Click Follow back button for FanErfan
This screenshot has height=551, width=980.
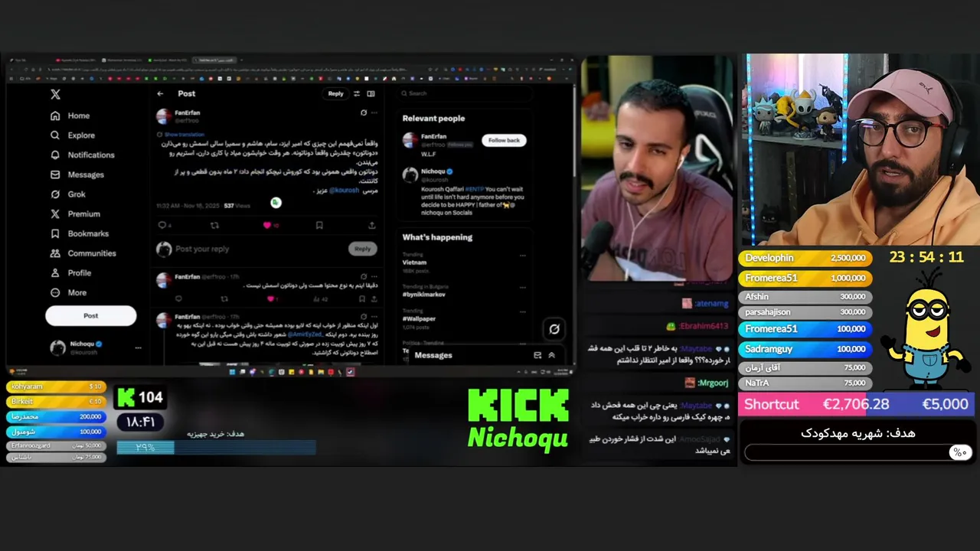click(x=504, y=140)
